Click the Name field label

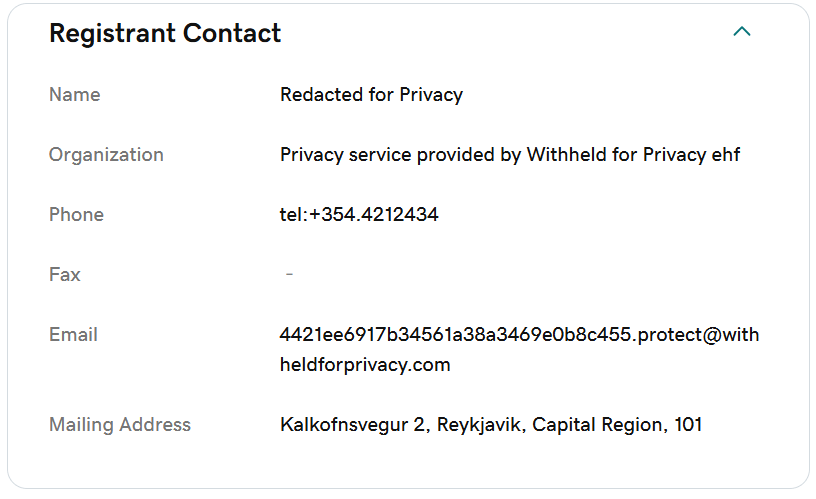tap(74, 95)
